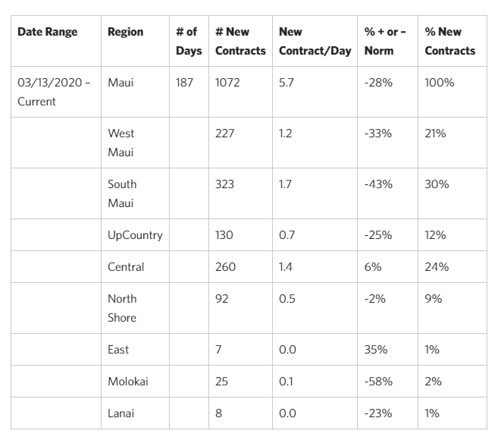Click the North Shore region cell
504x440 pixels.
coord(122,308)
